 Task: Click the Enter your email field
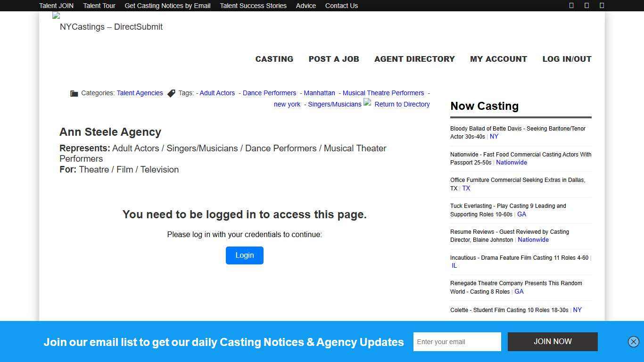(x=457, y=341)
